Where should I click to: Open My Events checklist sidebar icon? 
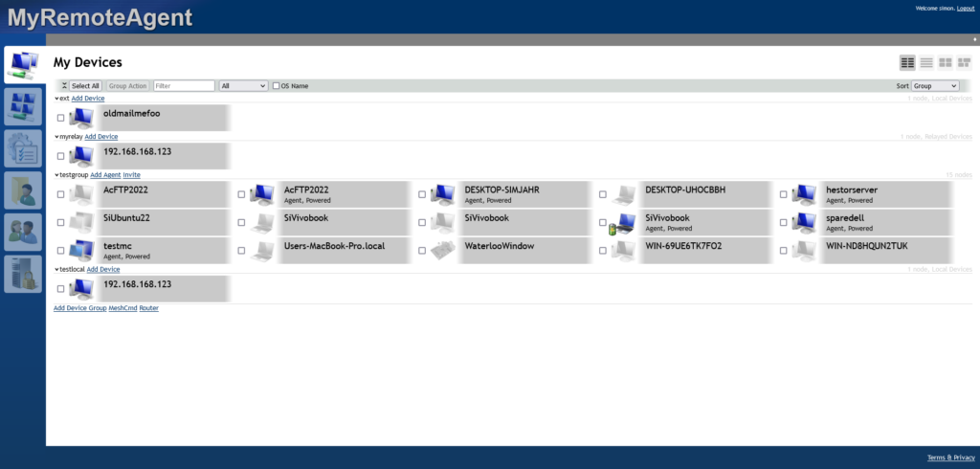tap(23, 148)
